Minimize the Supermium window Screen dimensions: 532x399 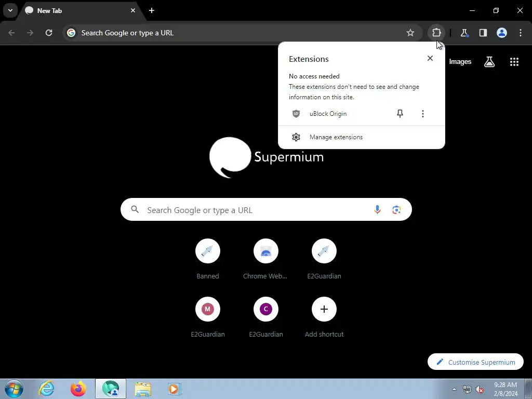[472, 10]
